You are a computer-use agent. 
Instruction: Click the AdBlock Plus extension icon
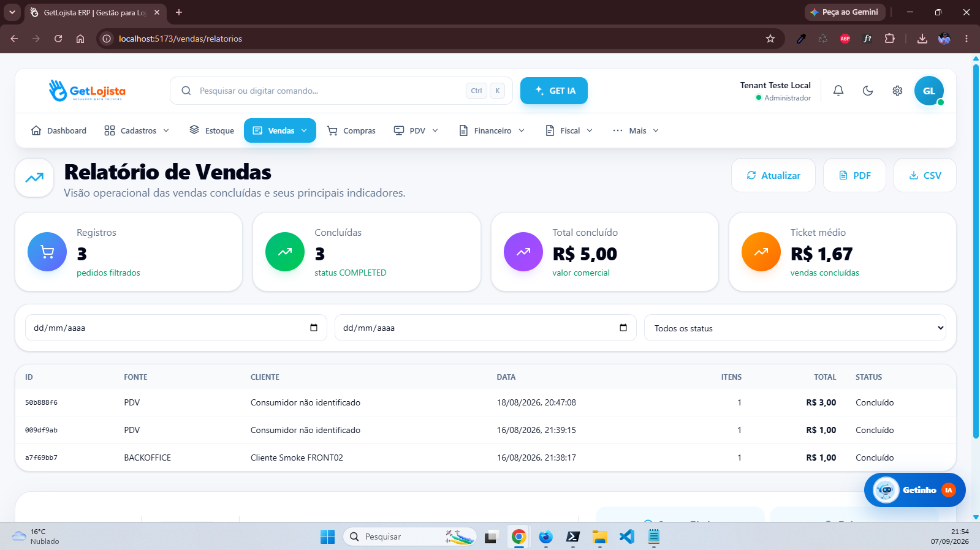(x=845, y=39)
